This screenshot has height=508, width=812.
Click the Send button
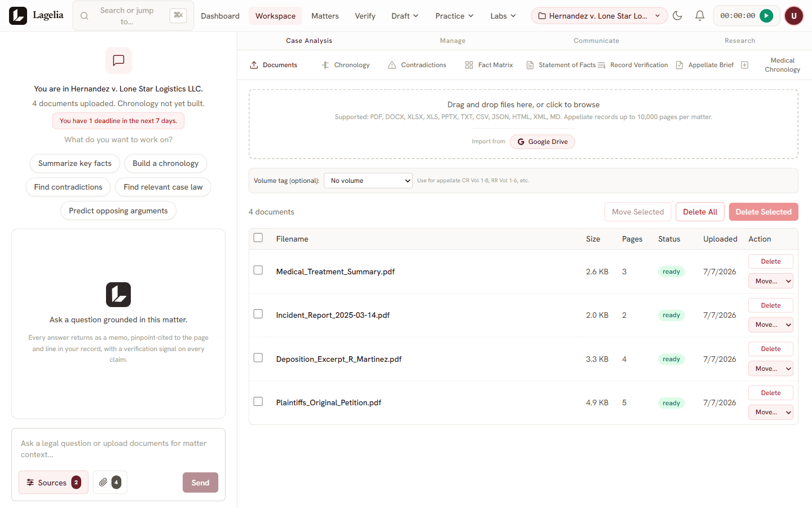[200, 483]
